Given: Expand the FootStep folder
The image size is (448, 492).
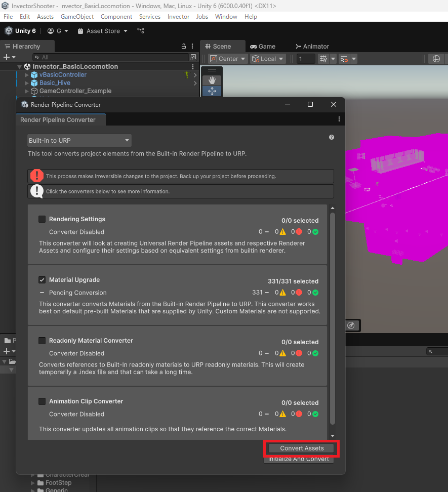Looking at the screenshot, I should (33, 483).
